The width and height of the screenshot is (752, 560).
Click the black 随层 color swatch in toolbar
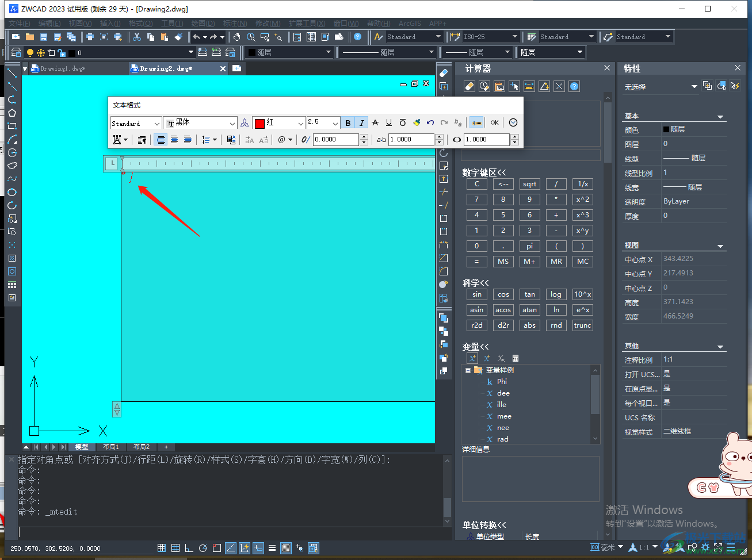[251, 52]
